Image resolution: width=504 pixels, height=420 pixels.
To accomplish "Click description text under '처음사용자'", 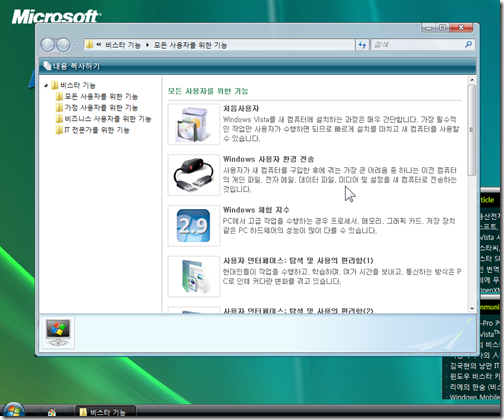I will tap(341, 129).
